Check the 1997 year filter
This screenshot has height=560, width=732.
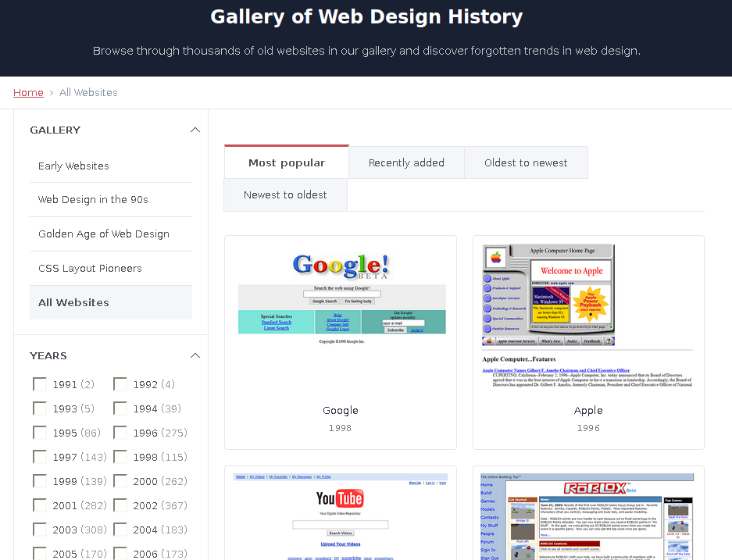pyautogui.click(x=40, y=457)
